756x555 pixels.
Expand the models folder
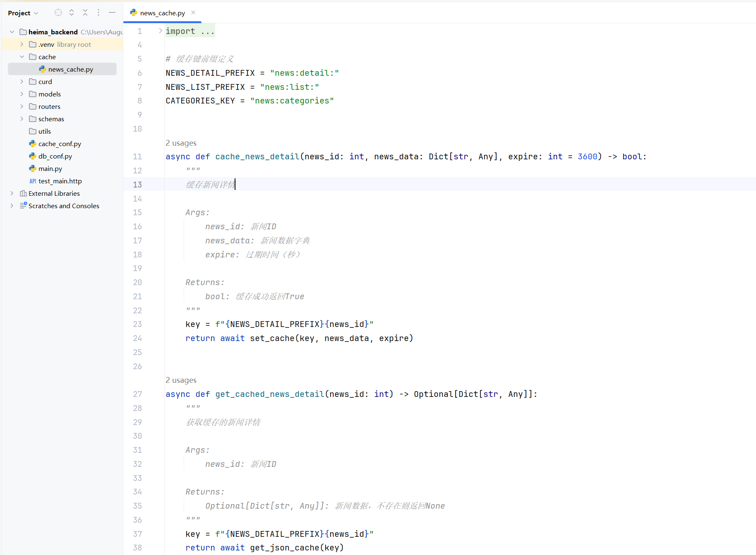[x=22, y=94]
